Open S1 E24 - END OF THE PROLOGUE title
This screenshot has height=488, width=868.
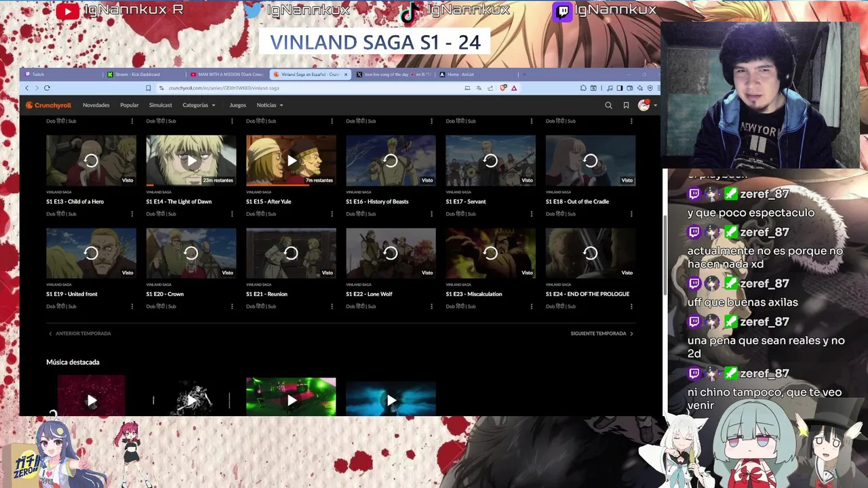(x=587, y=294)
